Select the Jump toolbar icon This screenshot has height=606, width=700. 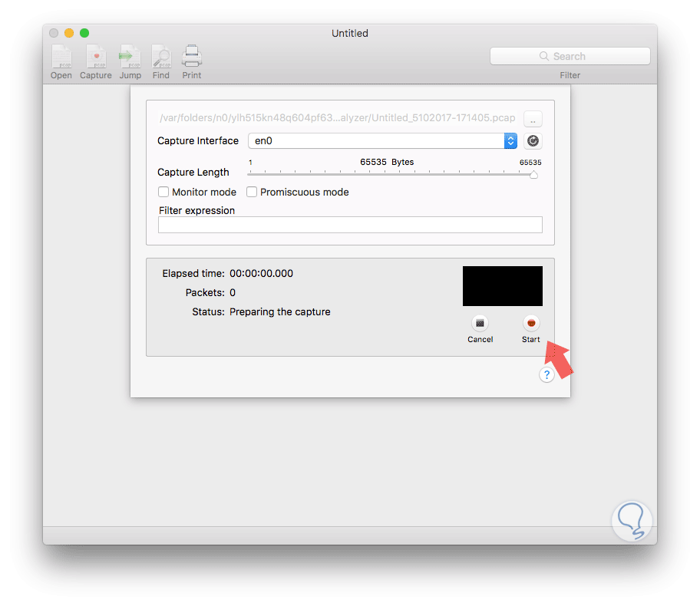click(130, 57)
